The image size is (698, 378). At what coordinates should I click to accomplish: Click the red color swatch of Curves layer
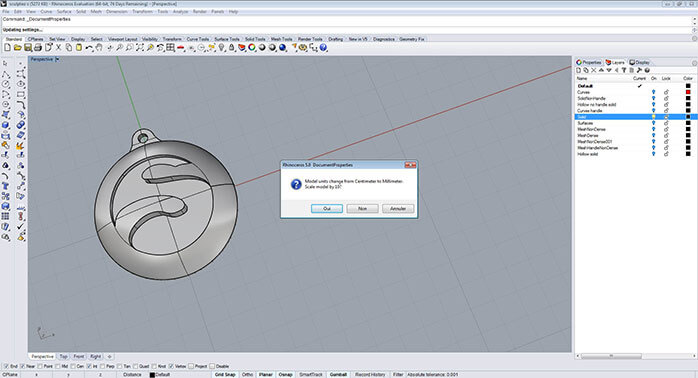tap(688, 92)
